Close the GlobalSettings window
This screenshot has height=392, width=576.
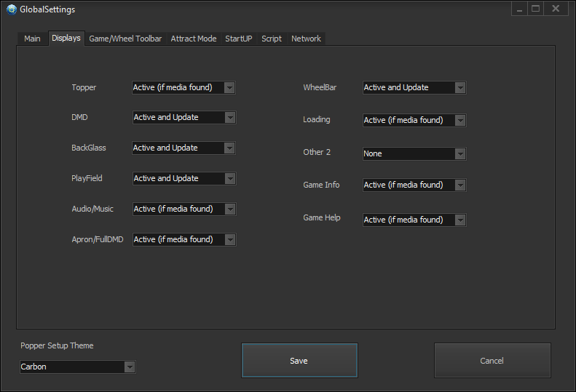tap(556, 9)
